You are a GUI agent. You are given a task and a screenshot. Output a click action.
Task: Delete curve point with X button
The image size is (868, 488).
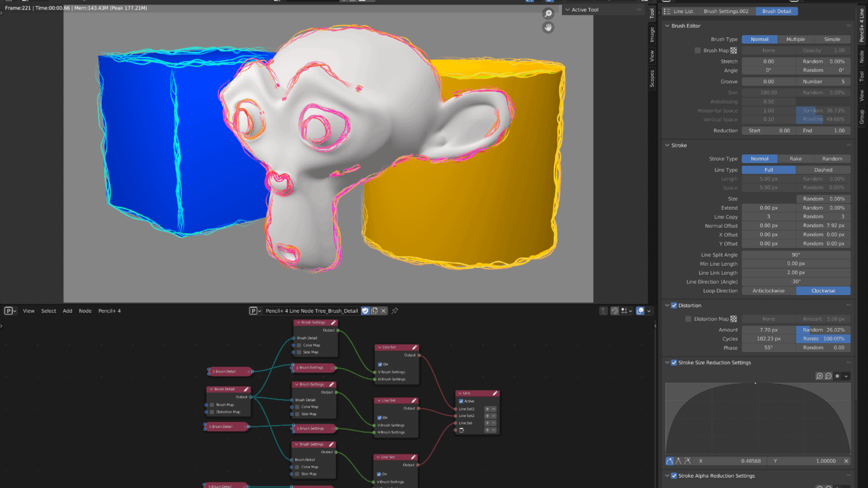[x=846, y=461]
